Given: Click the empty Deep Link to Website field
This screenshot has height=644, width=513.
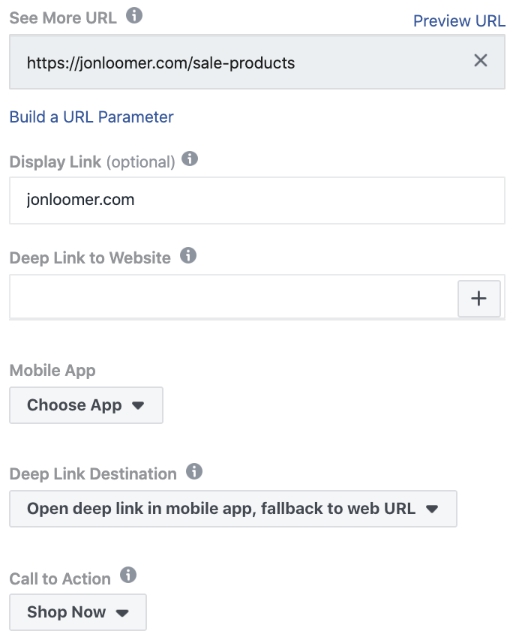Looking at the screenshot, I should (x=233, y=297).
